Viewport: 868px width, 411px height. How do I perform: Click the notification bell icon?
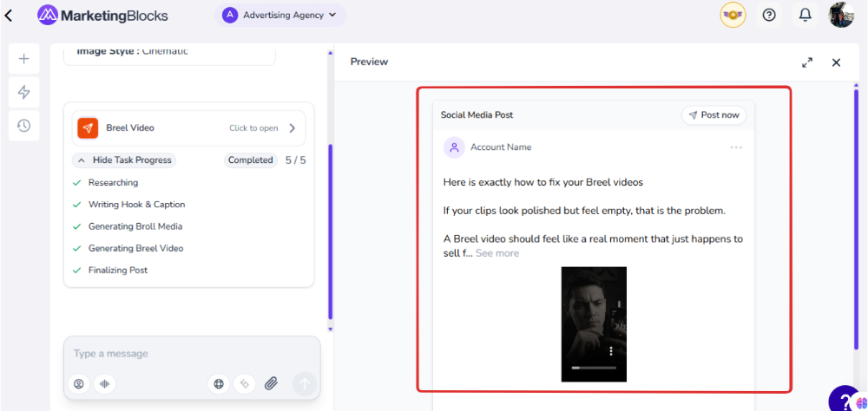805,15
